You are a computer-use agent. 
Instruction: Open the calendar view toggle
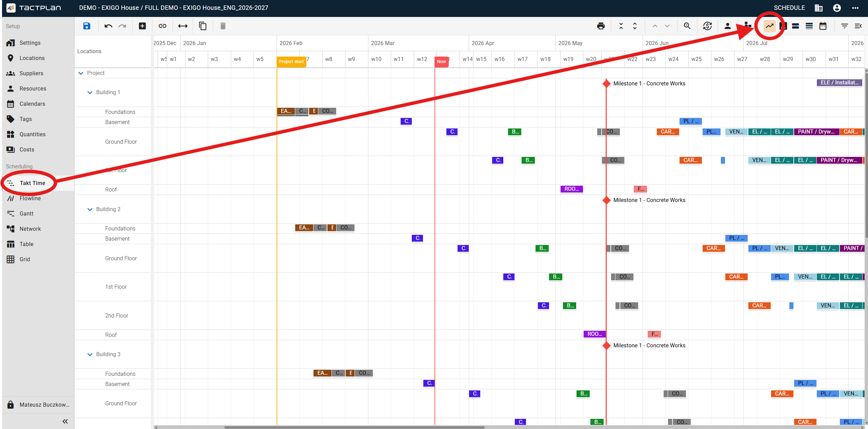(x=823, y=26)
